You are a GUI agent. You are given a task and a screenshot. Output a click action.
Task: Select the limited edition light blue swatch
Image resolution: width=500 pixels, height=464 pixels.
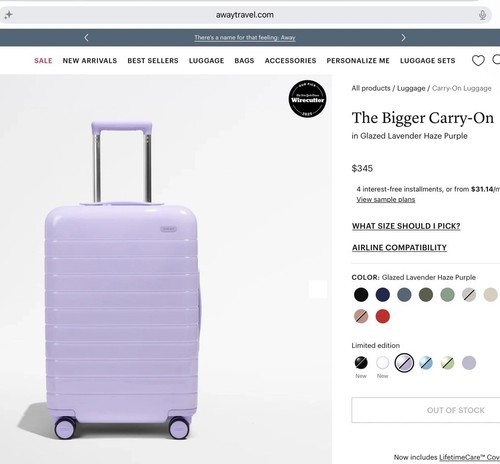pyautogui.click(x=426, y=363)
